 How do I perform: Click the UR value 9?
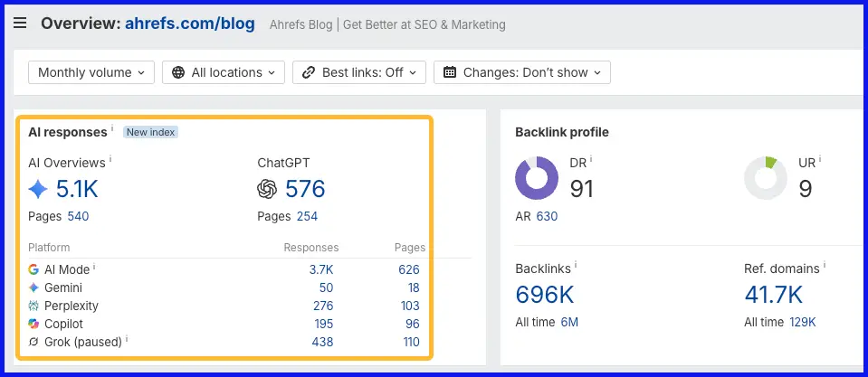tap(806, 188)
